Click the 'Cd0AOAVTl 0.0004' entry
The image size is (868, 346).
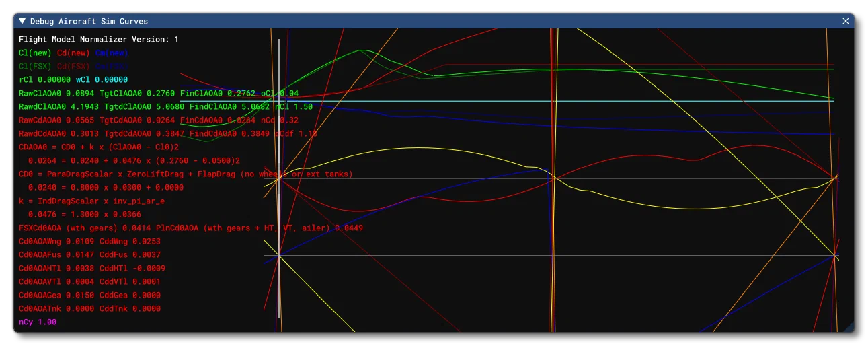click(x=56, y=281)
